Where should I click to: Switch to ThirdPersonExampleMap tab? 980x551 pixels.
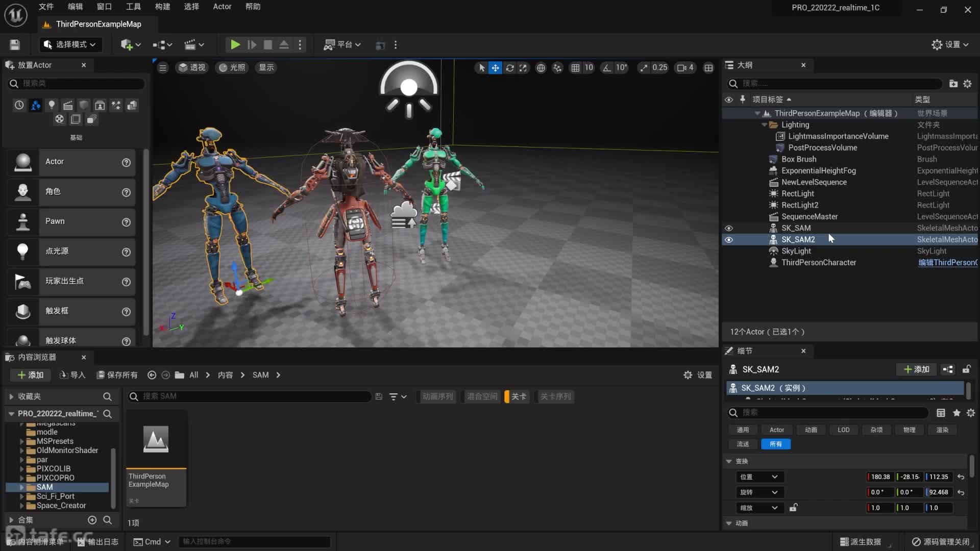[98, 24]
